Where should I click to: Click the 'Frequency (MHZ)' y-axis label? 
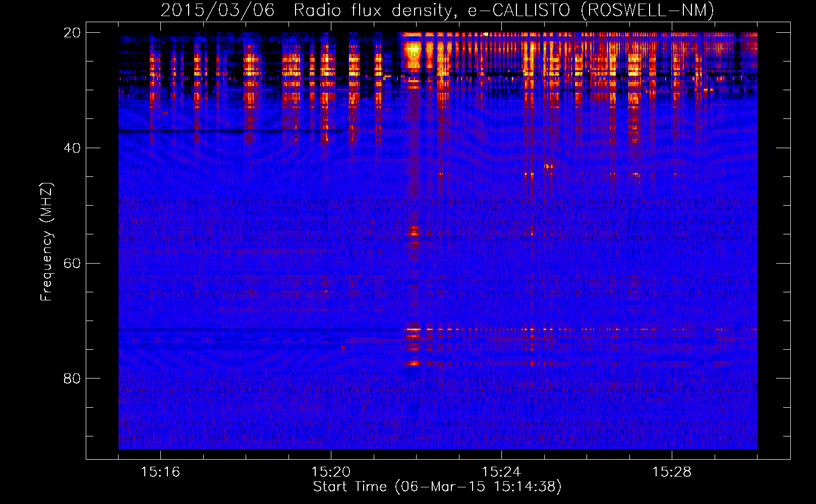click(x=46, y=242)
